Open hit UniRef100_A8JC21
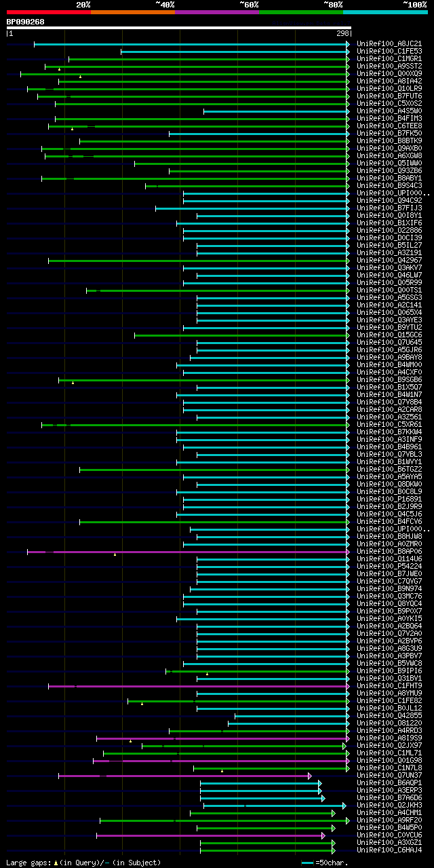 pyautogui.click(x=389, y=43)
